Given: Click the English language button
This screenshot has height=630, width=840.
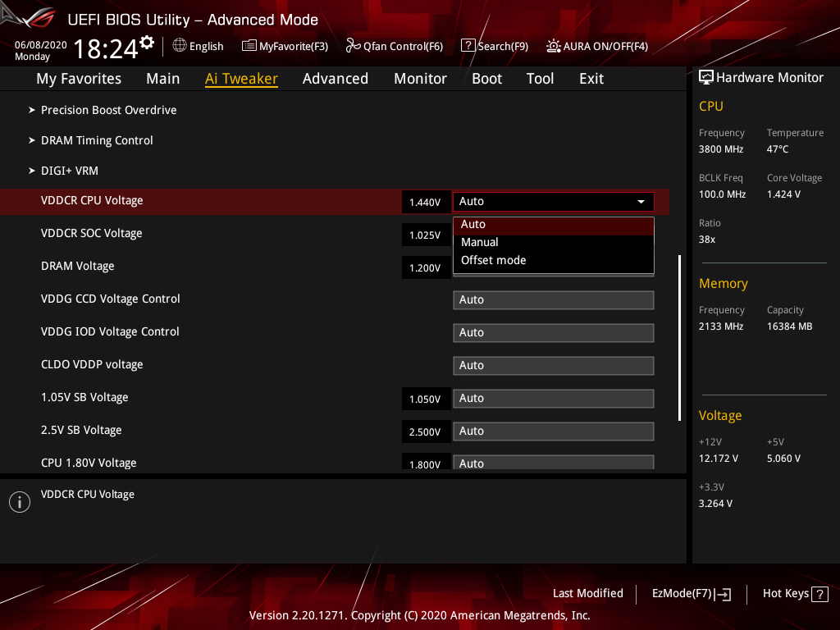Looking at the screenshot, I should click(206, 47).
